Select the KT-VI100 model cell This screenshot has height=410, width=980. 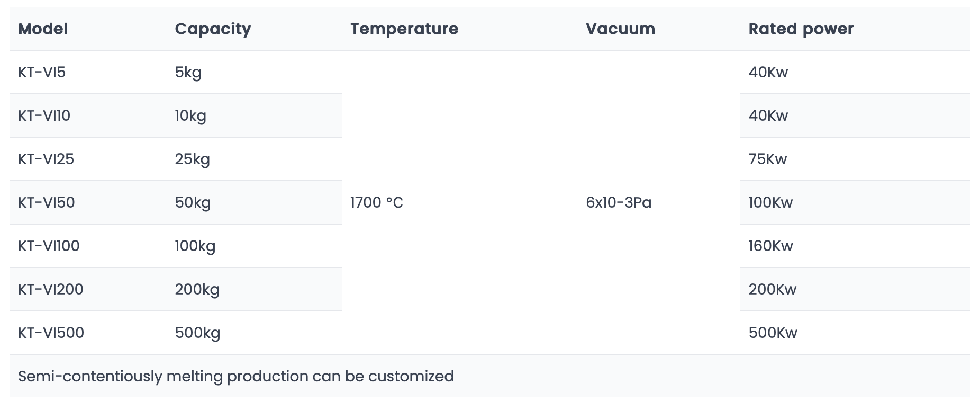pos(49,246)
